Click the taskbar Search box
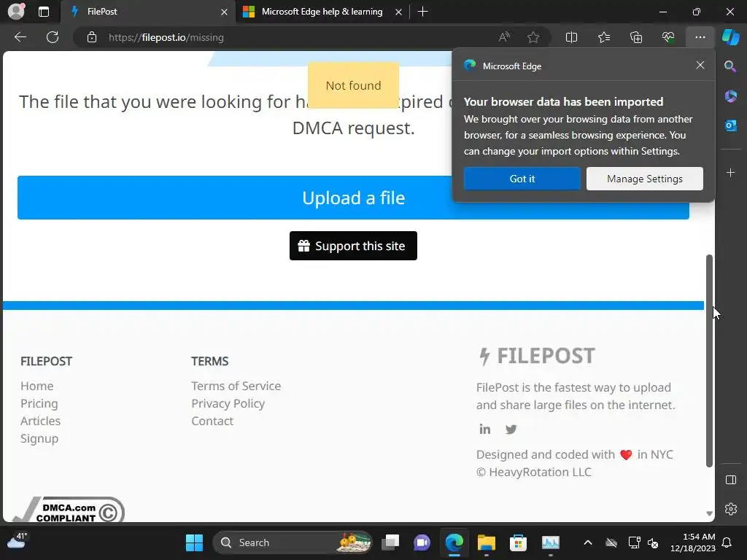 (293, 542)
